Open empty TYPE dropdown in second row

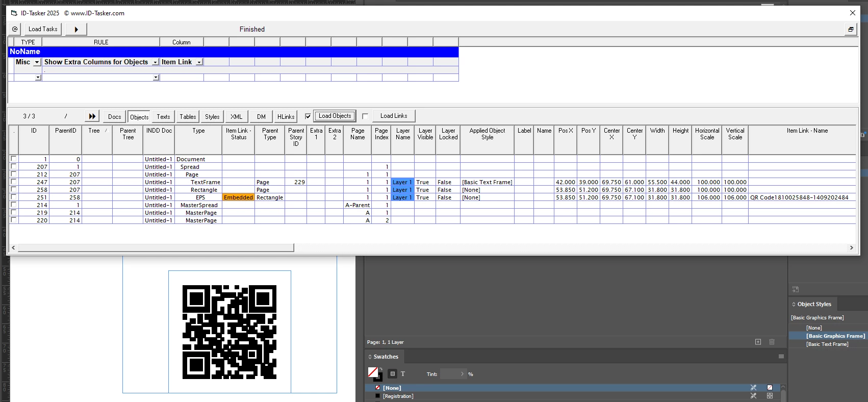coord(38,78)
